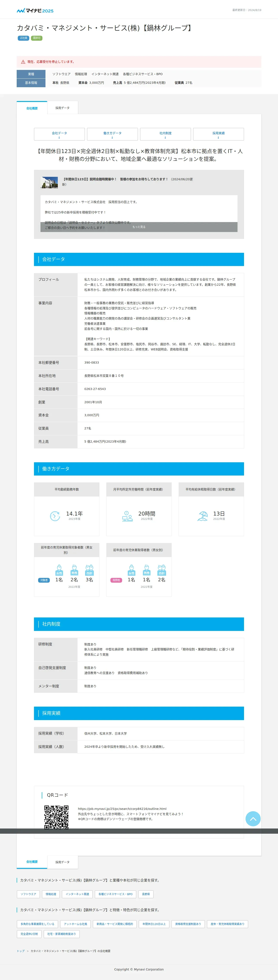
Task: Click the scroll-to-top arrow button
Action: tap(253, 819)
